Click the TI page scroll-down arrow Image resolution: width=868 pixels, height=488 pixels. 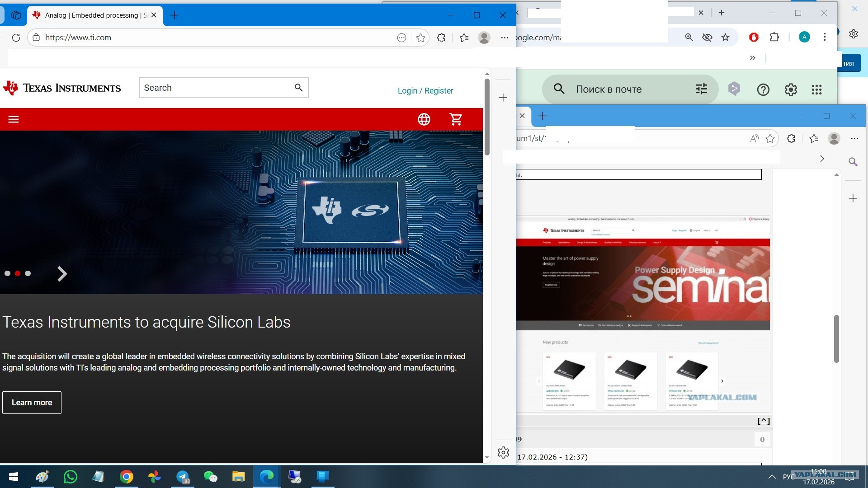point(487,458)
